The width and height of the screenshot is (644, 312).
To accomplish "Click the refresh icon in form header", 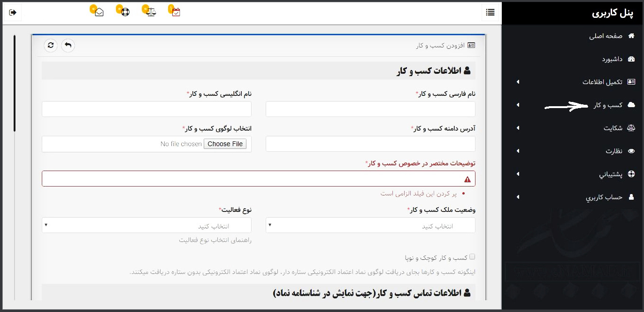I will coord(51,45).
